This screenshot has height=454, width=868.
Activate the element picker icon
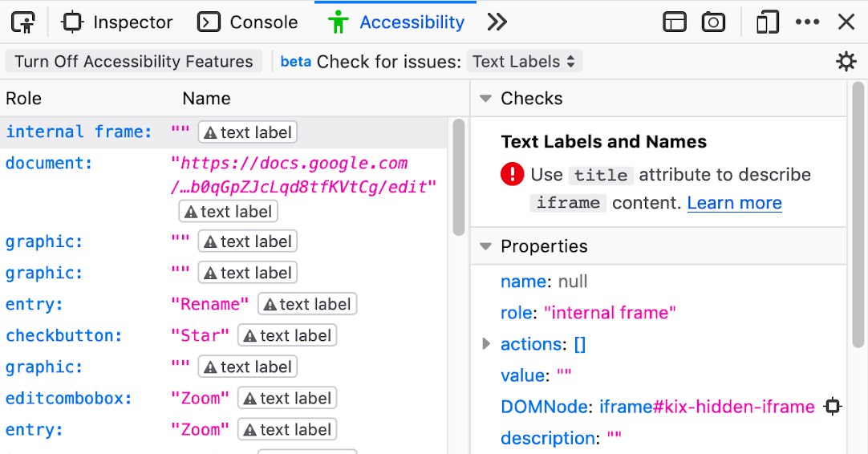22,22
